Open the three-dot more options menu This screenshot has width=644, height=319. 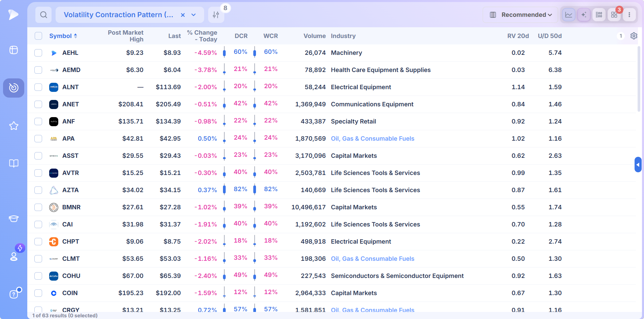point(629,15)
